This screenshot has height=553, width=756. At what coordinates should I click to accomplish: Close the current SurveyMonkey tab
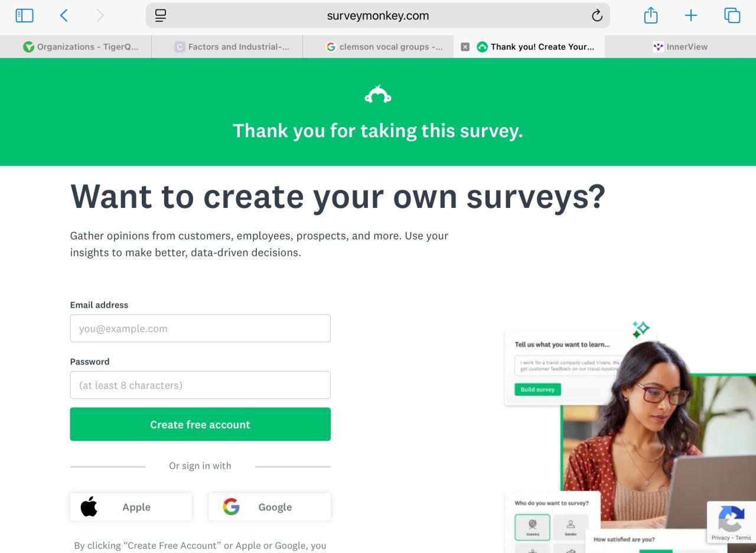[x=465, y=47]
